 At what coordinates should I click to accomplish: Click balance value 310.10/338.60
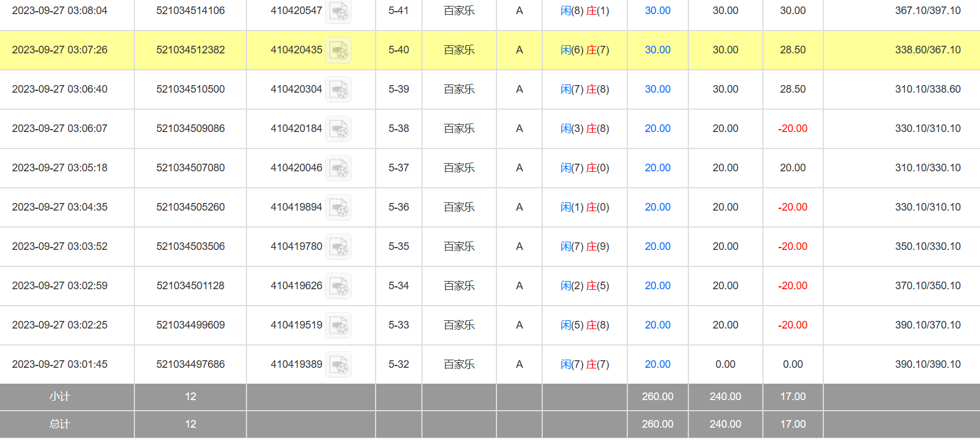[928, 89]
